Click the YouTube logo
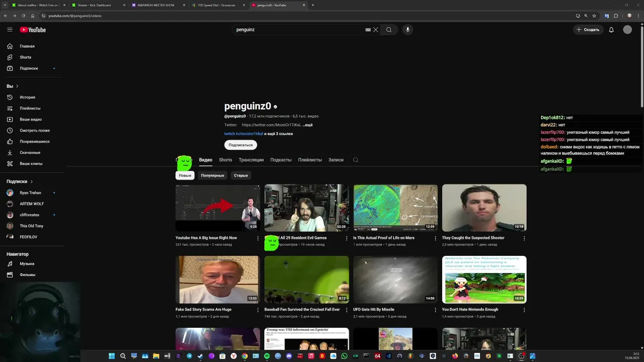 [x=33, y=30]
